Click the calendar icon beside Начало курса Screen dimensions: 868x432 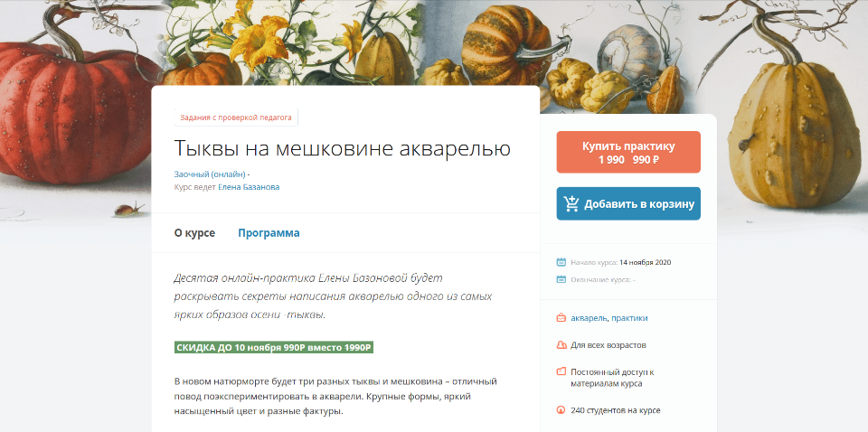click(561, 263)
